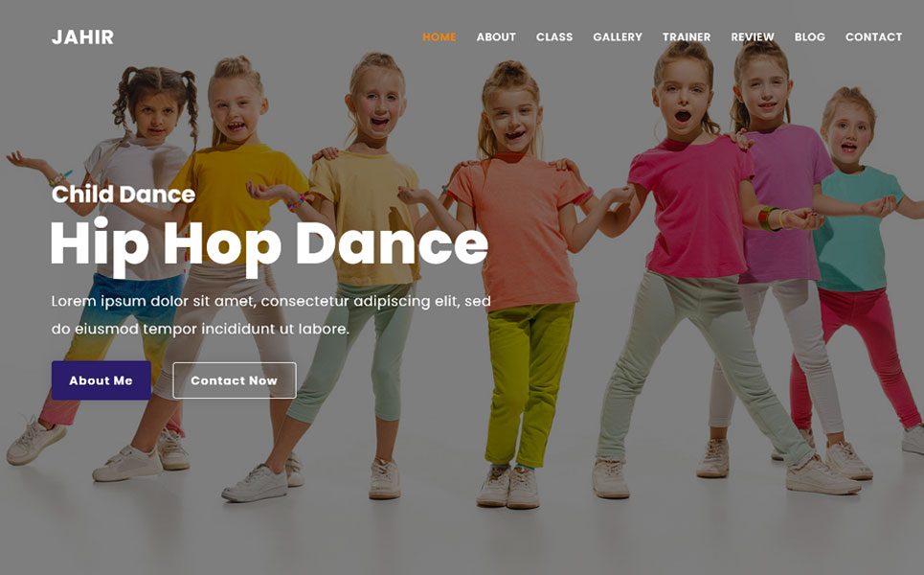Click the Lorem ipsum description paragraph
This screenshot has width=924, height=575.
pos(271,315)
